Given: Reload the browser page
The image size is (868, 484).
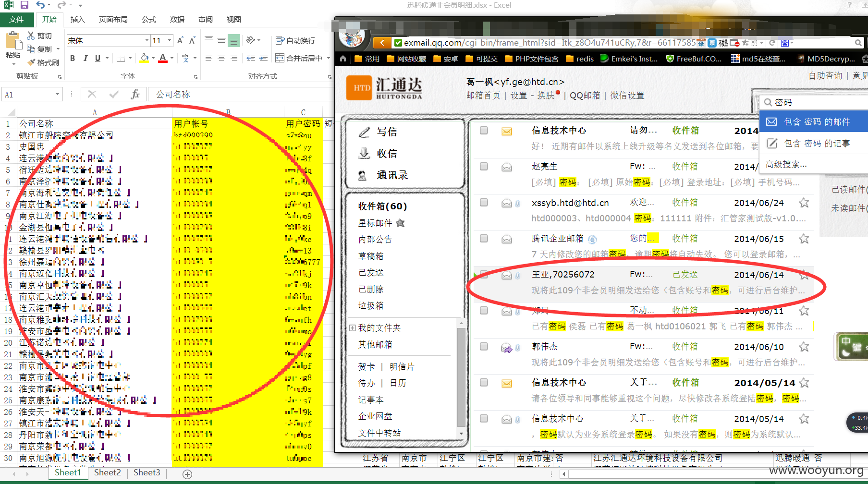Looking at the screenshot, I should click(772, 43).
